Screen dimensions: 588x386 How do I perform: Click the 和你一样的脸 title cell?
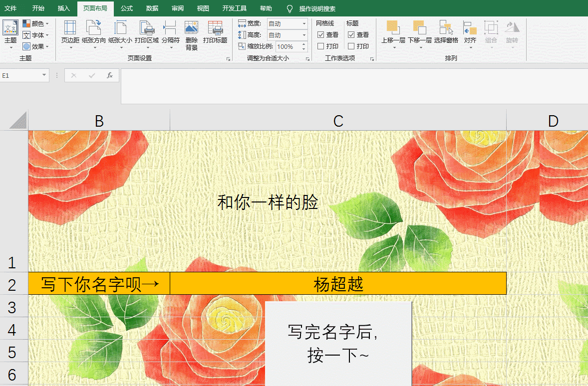(268, 201)
